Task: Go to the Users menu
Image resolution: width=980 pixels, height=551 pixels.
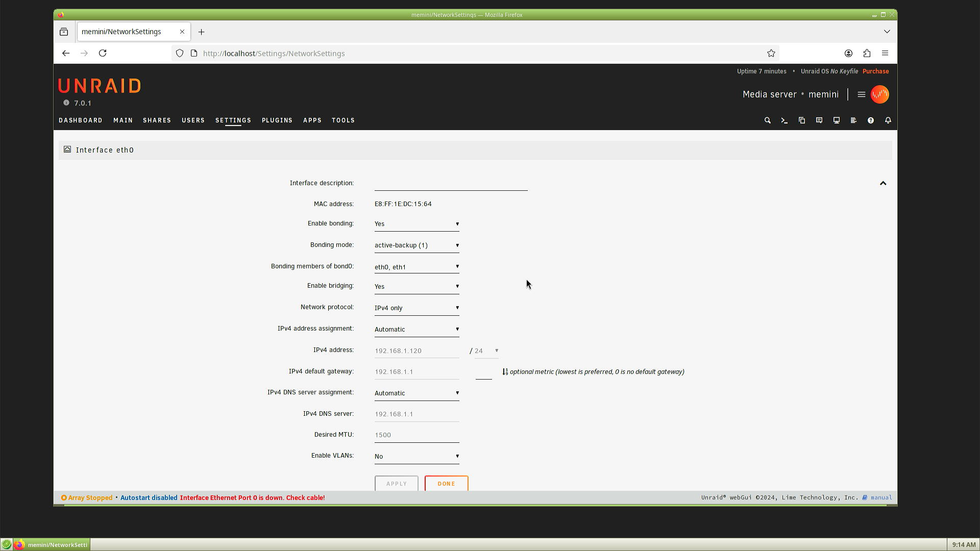Action: point(193,120)
